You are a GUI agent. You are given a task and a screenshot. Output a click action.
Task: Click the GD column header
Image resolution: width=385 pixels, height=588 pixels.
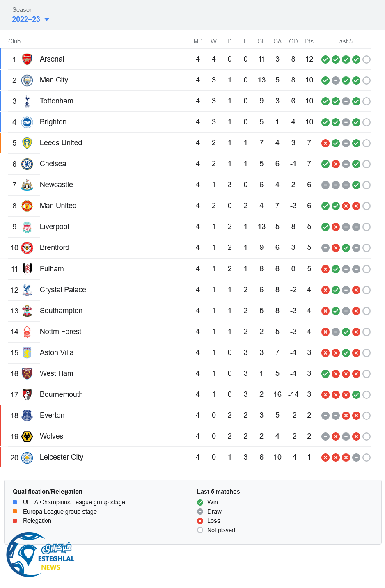tap(293, 41)
